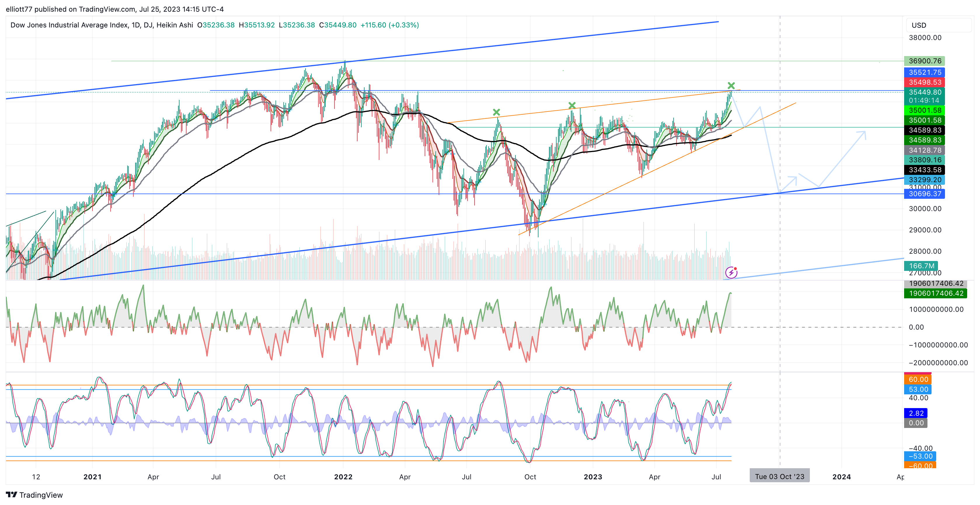Screen dimensions: 980x505
Task: Click the 2023 label on the time axis
Action: [593, 477]
